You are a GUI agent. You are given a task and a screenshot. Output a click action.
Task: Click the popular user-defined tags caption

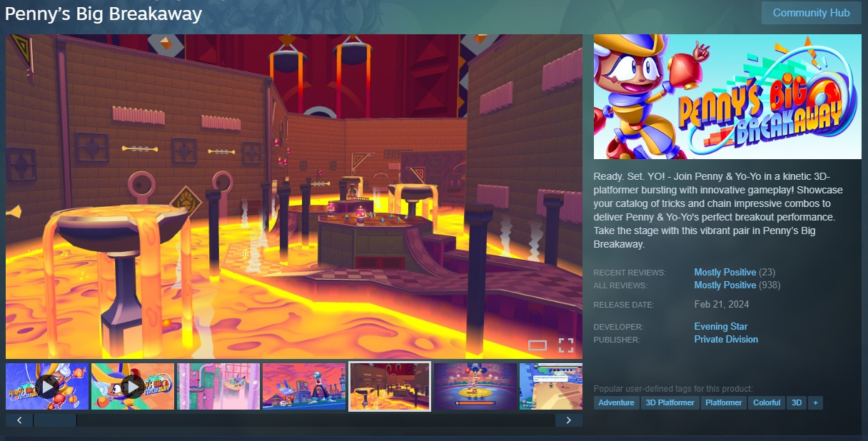pos(673,389)
